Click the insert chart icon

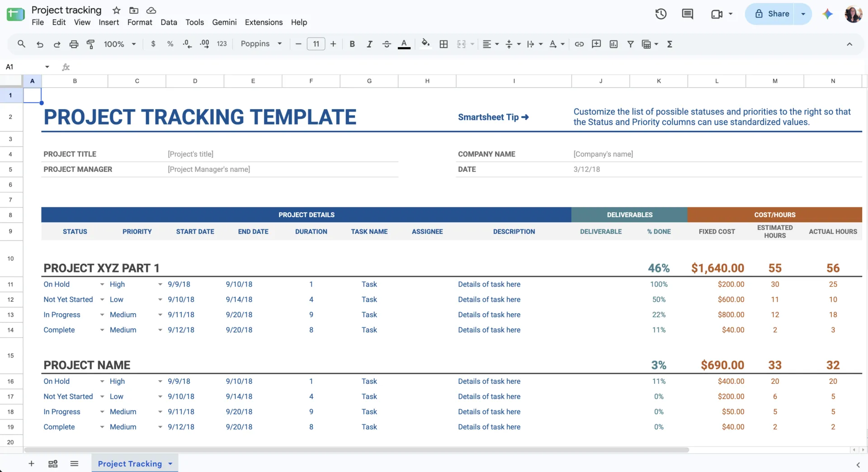[x=613, y=44]
